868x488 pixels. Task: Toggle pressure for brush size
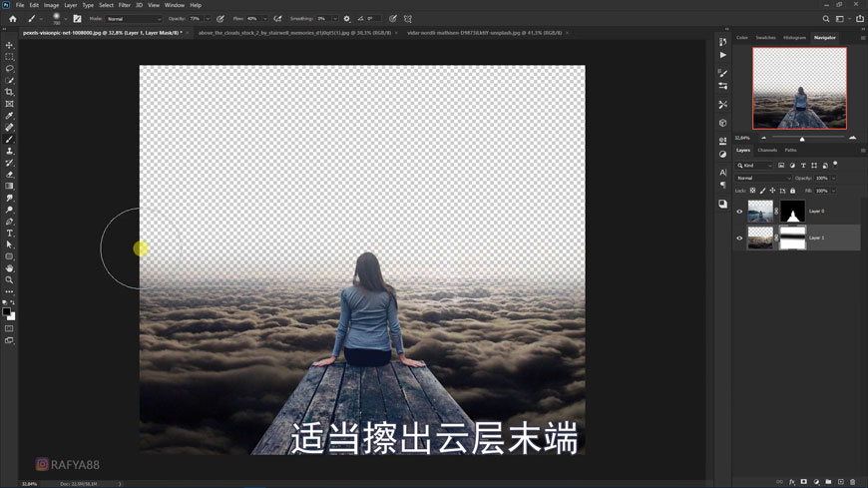coord(392,19)
